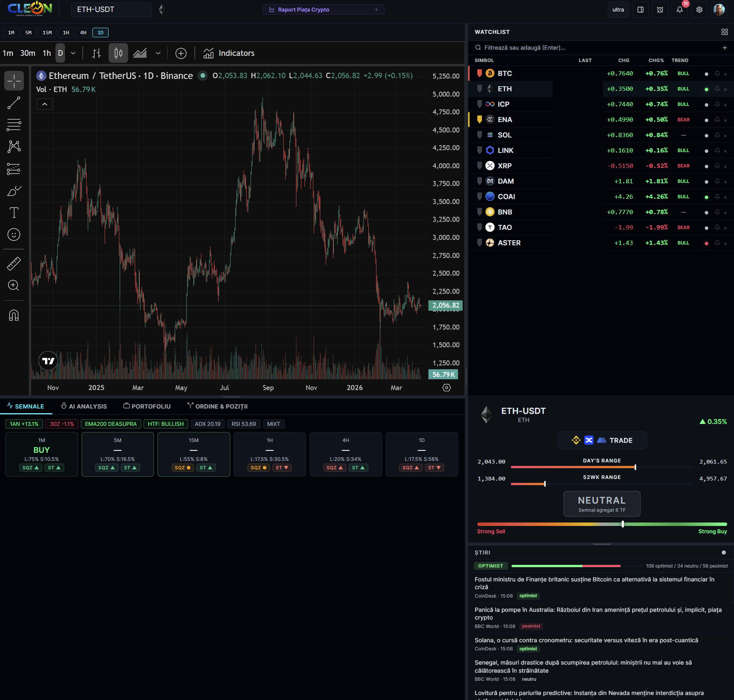Toggle alert bell on the TAO row
The width and height of the screenshot is (734, 700).
tap(717, 227)
